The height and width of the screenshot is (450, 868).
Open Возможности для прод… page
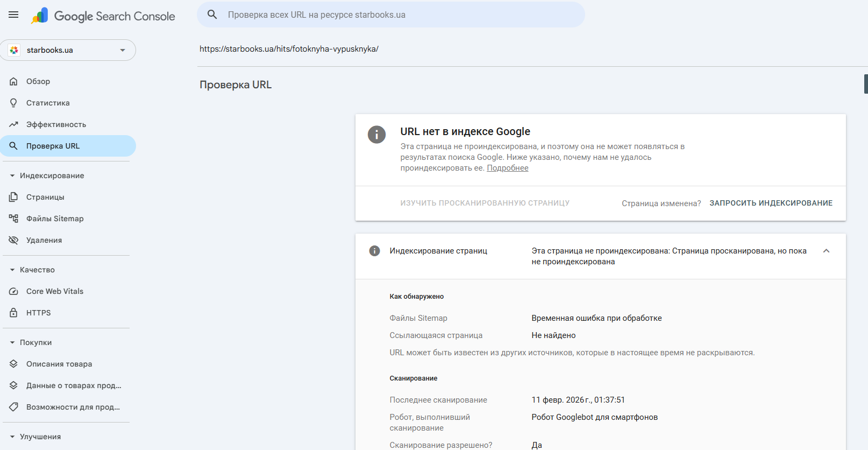pos(68,407)
